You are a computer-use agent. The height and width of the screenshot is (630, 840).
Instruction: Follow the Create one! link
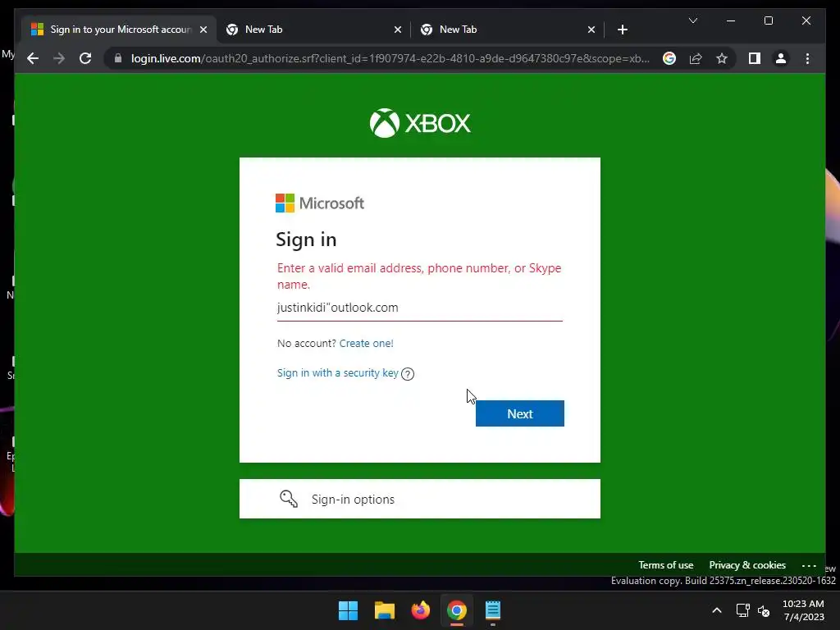pos(367,344)
